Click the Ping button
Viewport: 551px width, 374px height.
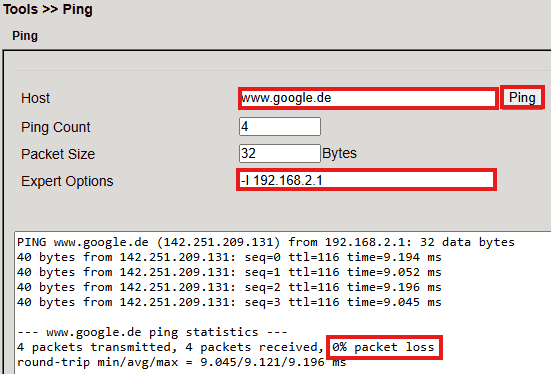(522, 98)
